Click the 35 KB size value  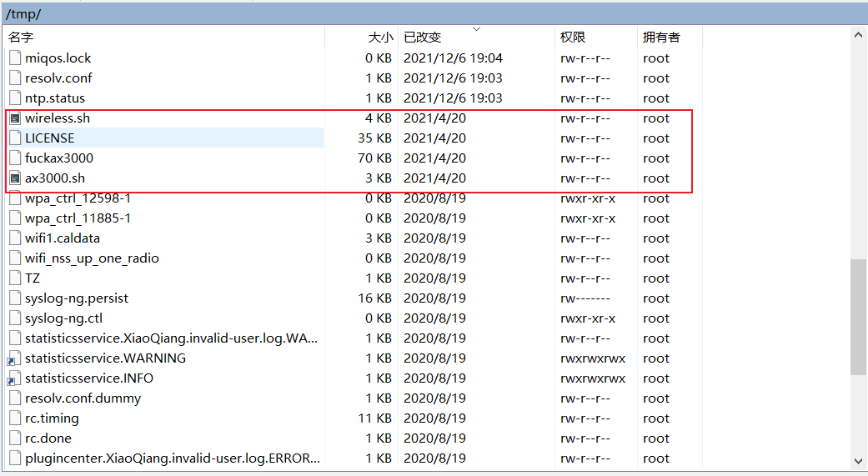374,138
